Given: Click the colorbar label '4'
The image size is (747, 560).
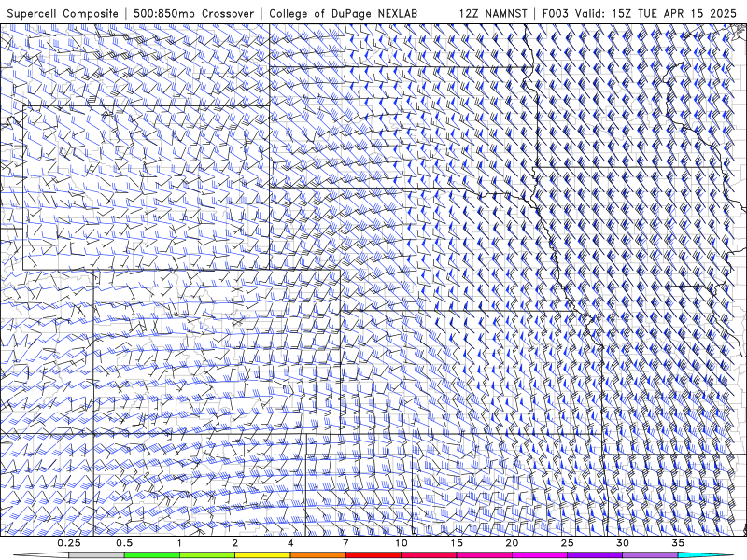Looking at the screenshot, I should 290,543.
